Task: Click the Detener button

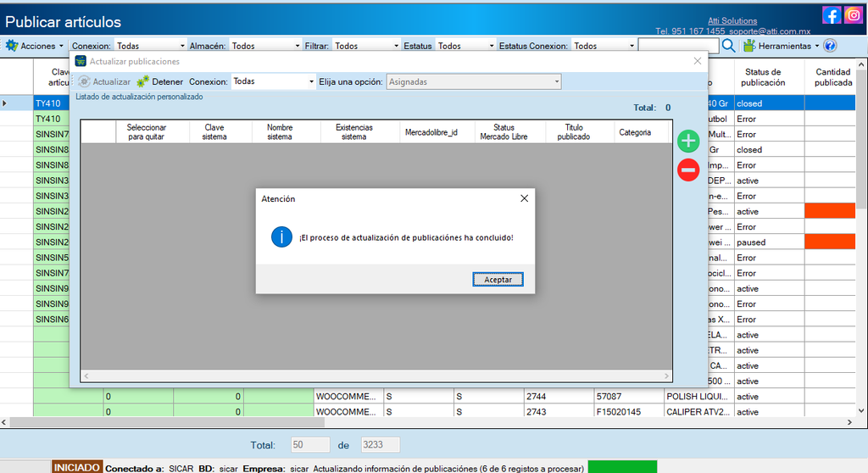Action: click(x=160, y=81)
